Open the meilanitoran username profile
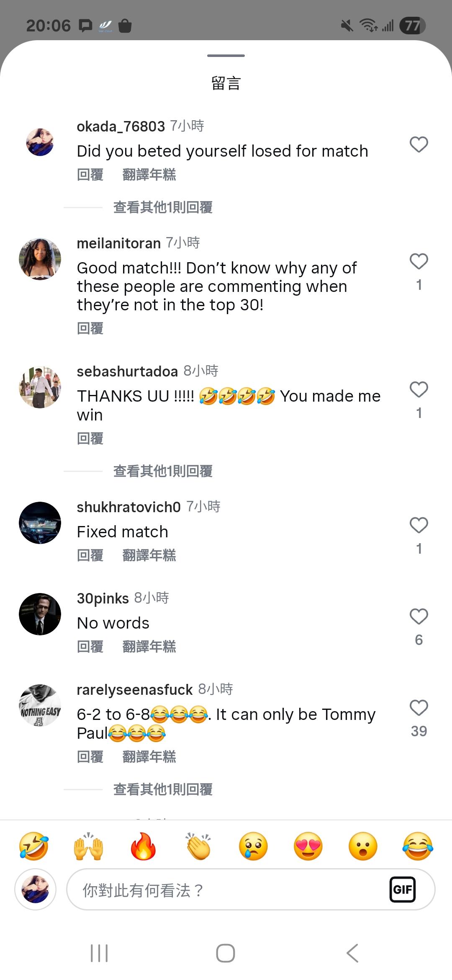 tap(119, 243)
